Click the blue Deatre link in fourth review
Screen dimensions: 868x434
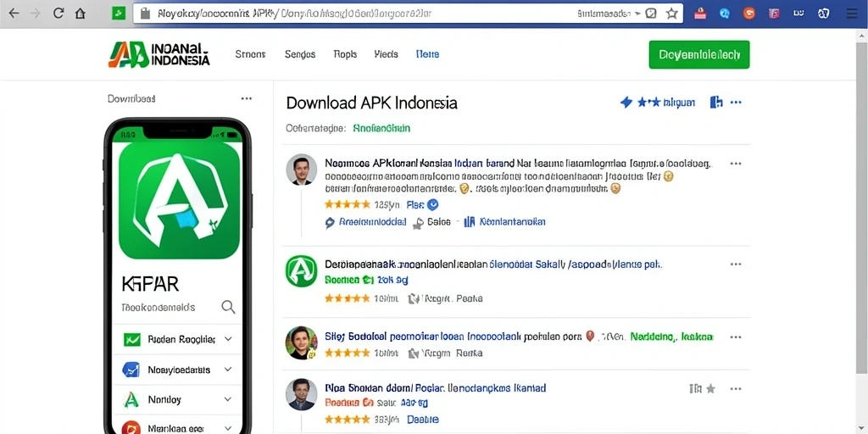click(x=423, y=420)
